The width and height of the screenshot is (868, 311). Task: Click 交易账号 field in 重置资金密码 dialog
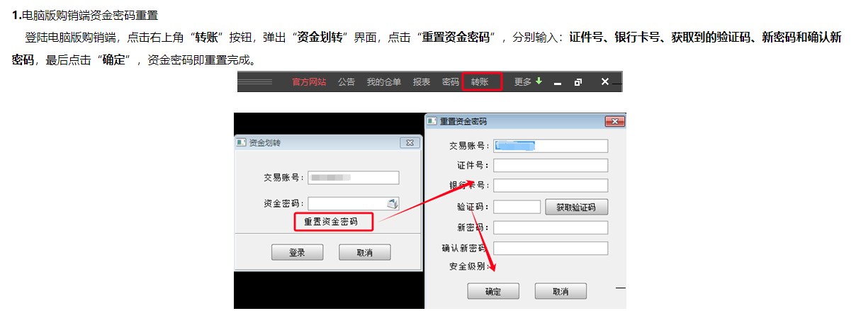(x=551, y=146)
